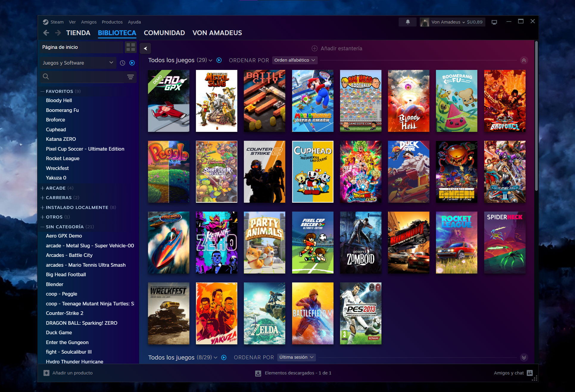The width and height of the screenshot is (575, 392).
Task: Click the Add a product plus icon
Action: click(x=46, y=373)
